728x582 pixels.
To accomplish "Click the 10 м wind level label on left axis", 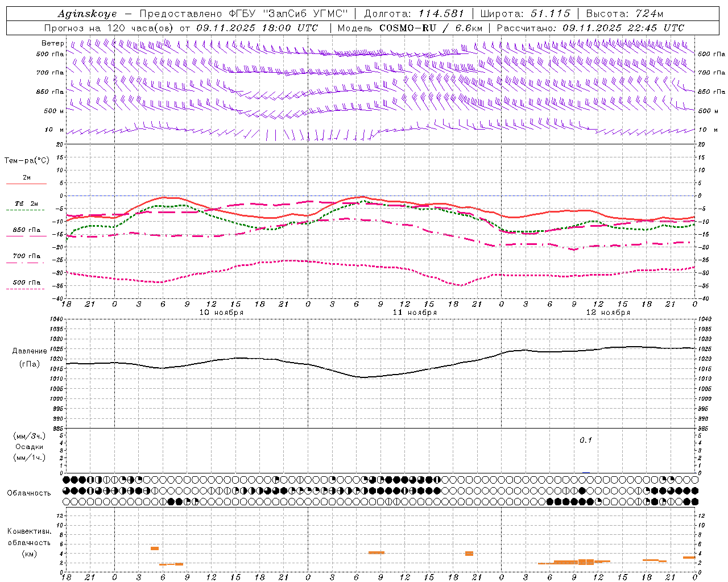I will 54,130.
